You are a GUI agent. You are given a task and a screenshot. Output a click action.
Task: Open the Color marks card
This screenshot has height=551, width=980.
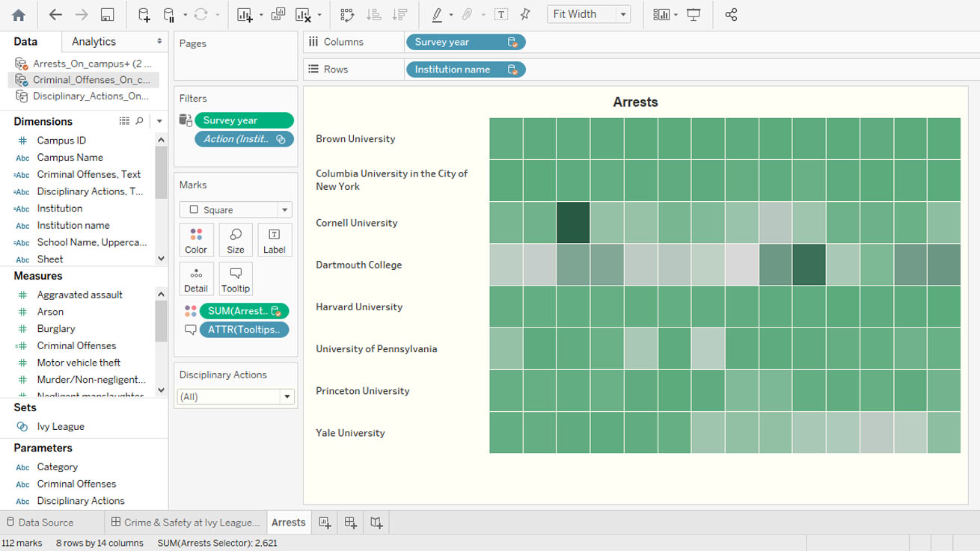(196, 241)
